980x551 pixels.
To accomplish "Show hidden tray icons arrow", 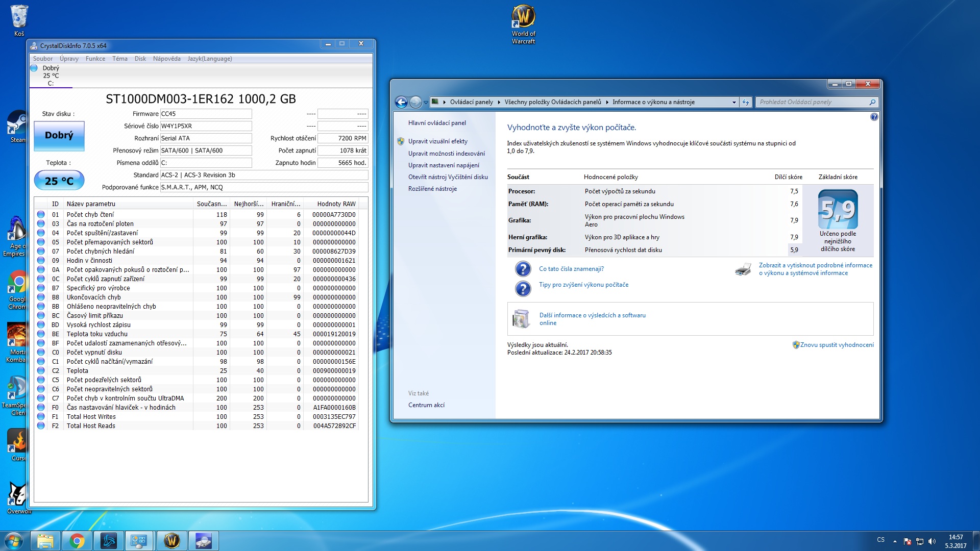I will (x=895, y=541).
